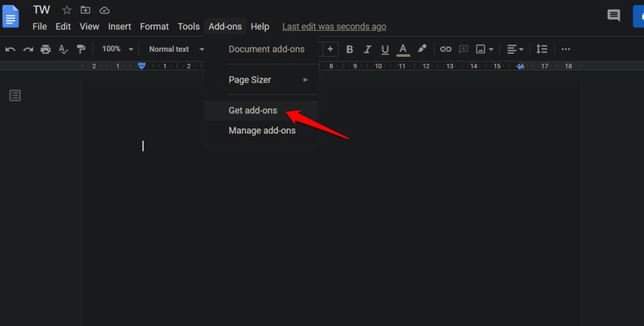Click the left indent marker on ruler
Viewport: 644px width, 326px height.
coord(142,66)
